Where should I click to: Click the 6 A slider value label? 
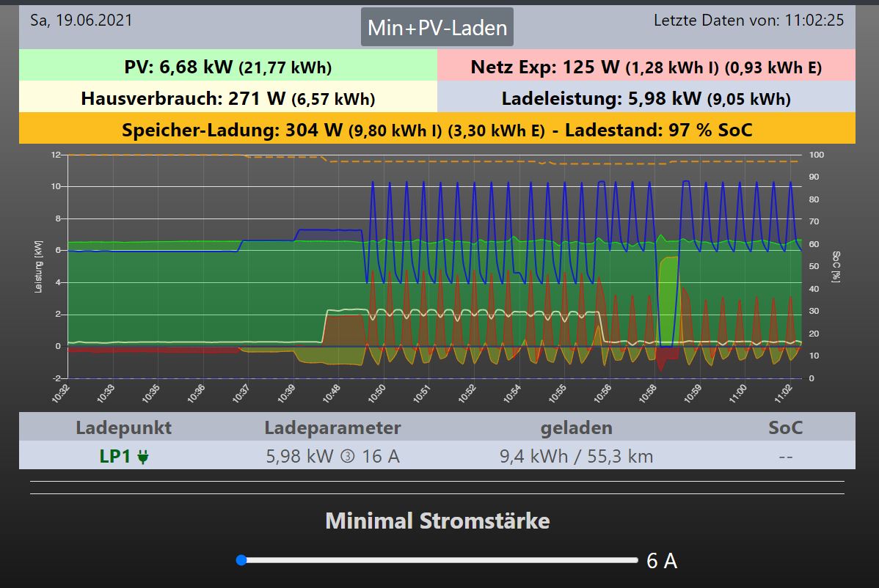661,562
